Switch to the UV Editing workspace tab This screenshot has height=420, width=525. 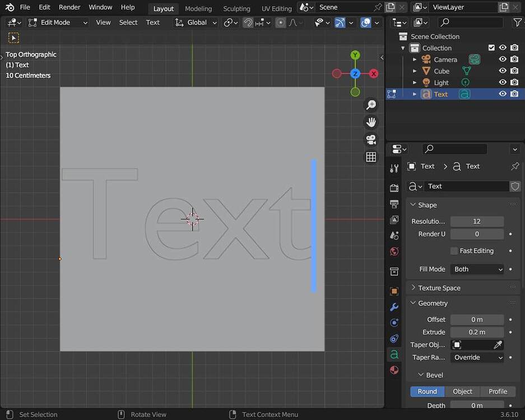tap(277, 9)
